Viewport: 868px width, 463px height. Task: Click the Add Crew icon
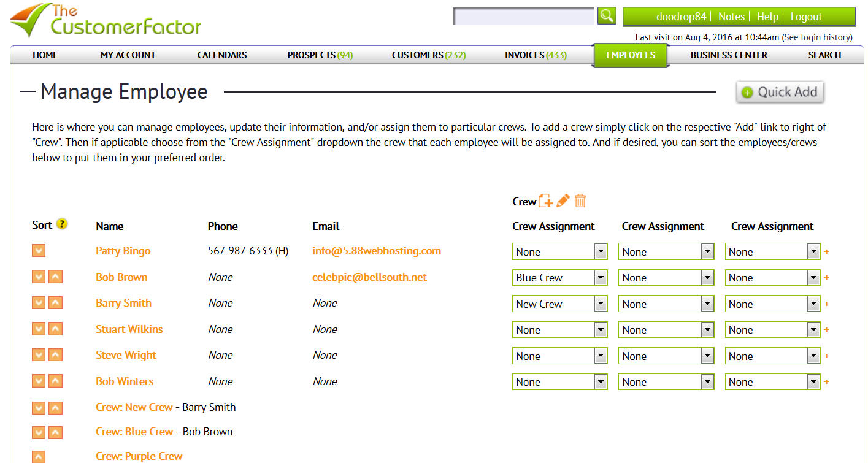pyautogui.click(x=545, y=201)
